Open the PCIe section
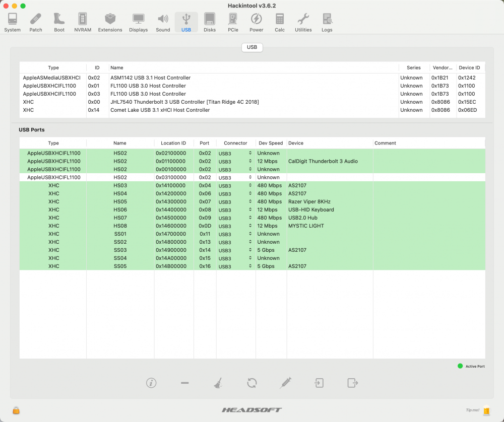Image resolution: width=504 pixels, height=422 pixels. pyautogui.click(x=233, y=23)
